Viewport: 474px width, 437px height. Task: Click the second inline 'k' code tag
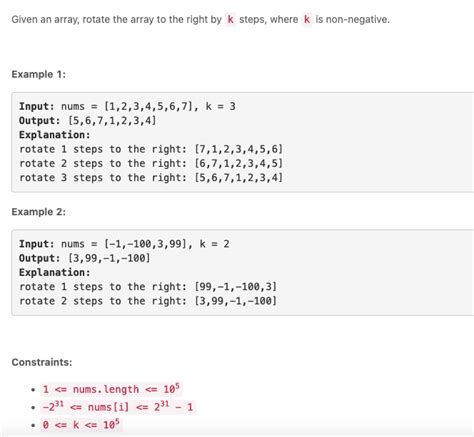pos(307,20)
